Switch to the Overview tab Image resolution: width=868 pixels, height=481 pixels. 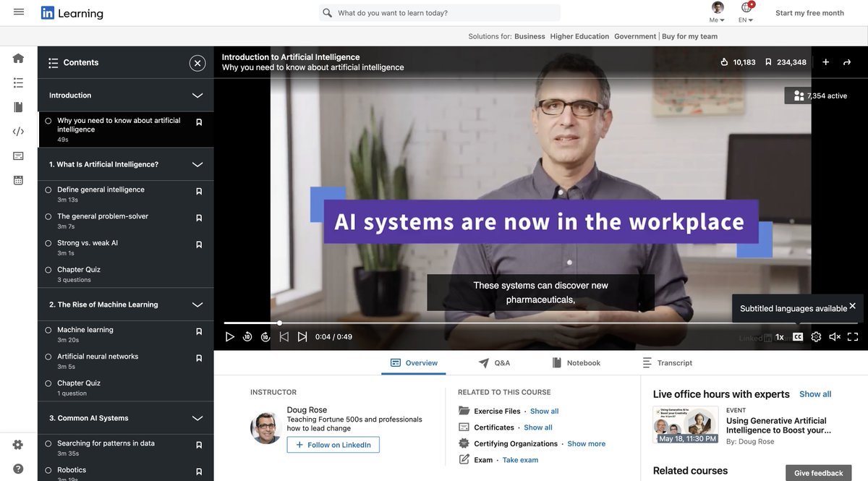point(414,363)
